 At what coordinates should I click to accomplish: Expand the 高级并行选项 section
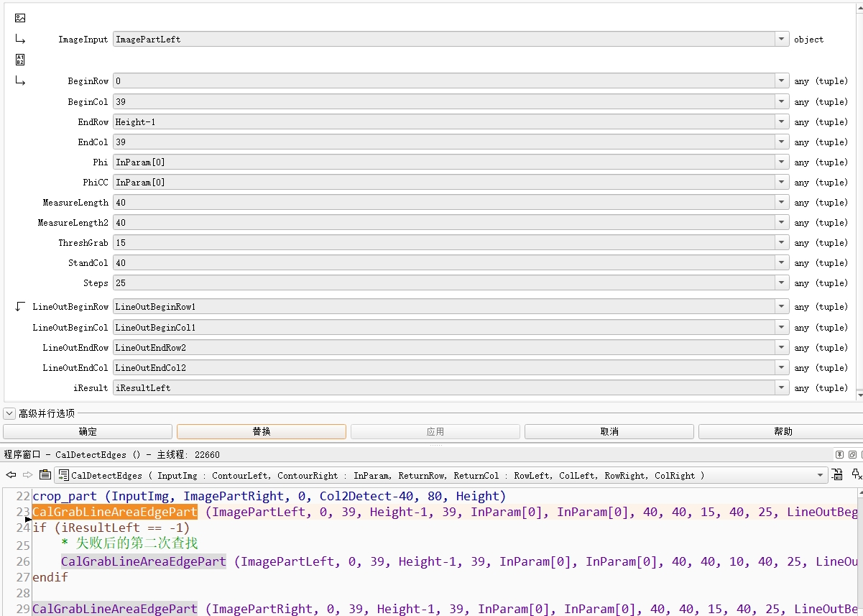point(9,413)
